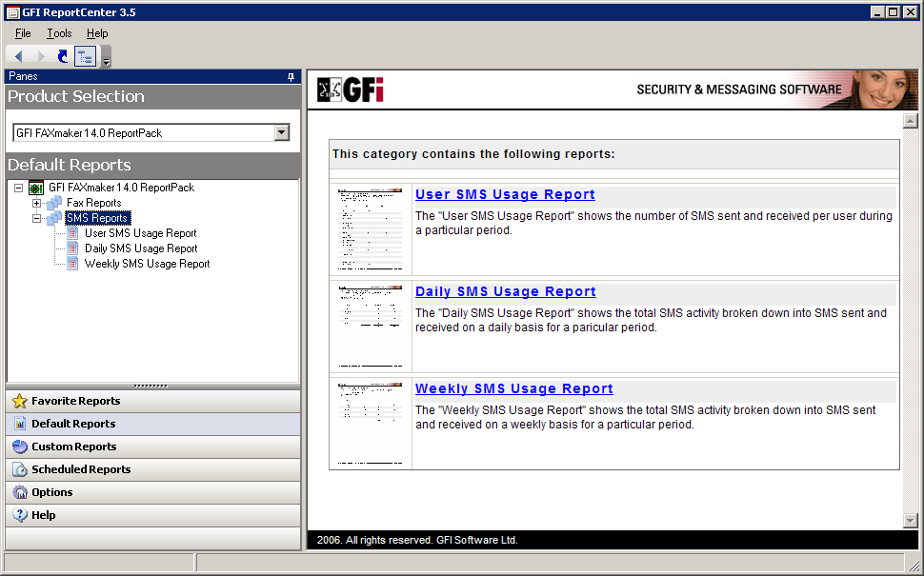924x576 pixels.
Task: Open the File menu
Action: (x=23, y=33)
